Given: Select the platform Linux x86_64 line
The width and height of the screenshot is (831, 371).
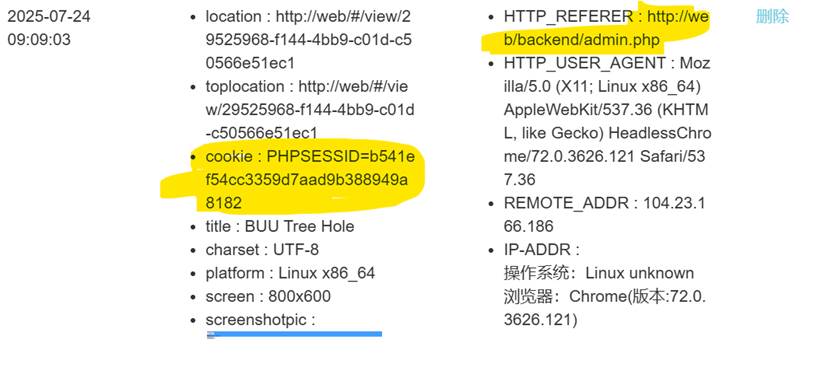Looking at the screenshot, I should pos(290,273).
